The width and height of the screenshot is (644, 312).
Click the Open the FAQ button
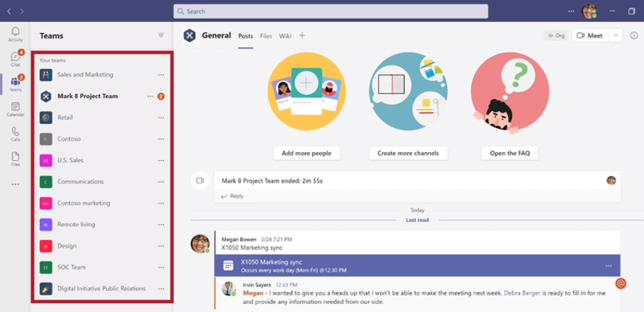coord(510,153)
